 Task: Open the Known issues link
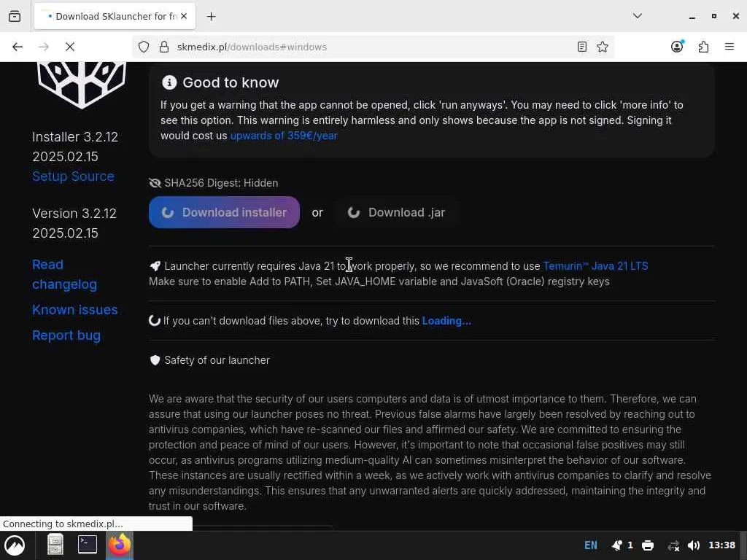point(75,309)
